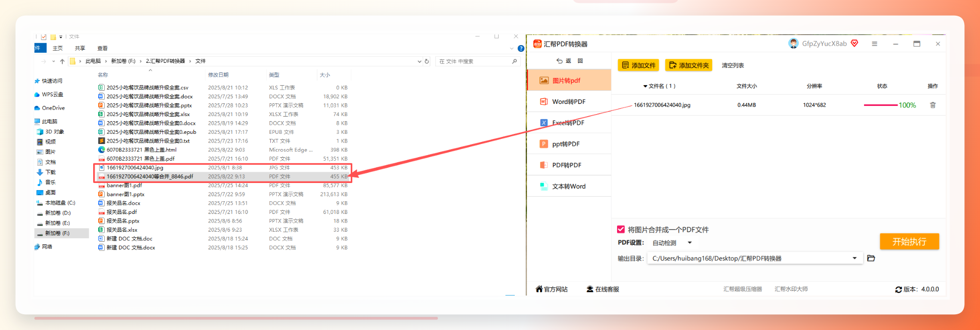Select 本地磁盘 (C:) drive in sidebar
This screenshot has height=330, width=980.
(56, 203)
